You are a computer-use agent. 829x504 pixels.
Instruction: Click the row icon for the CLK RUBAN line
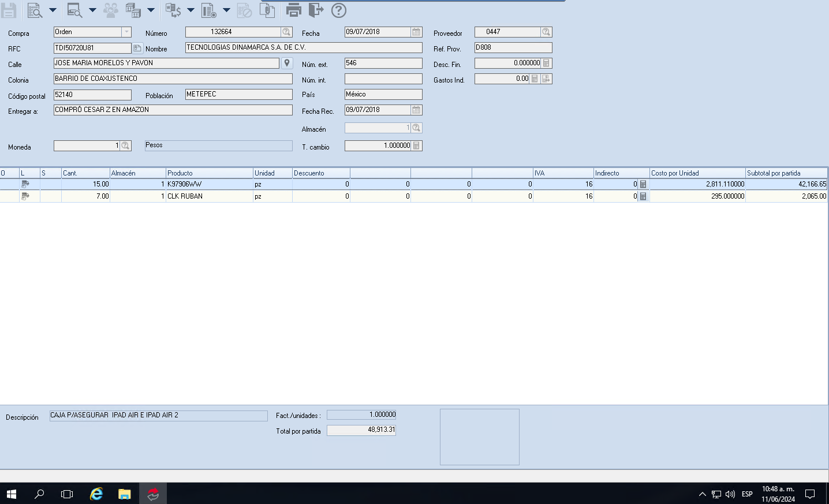coord(25,196)
